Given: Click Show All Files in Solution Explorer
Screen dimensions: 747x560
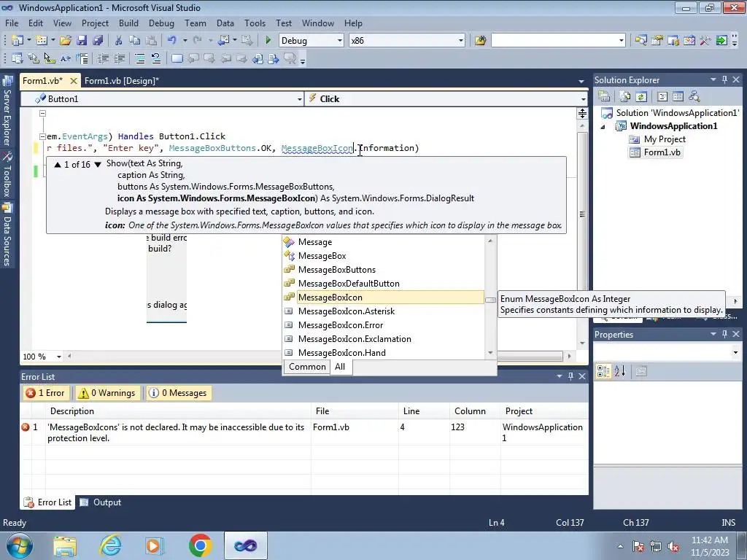Looking at the screenshot, I should [x=625, y=97].
